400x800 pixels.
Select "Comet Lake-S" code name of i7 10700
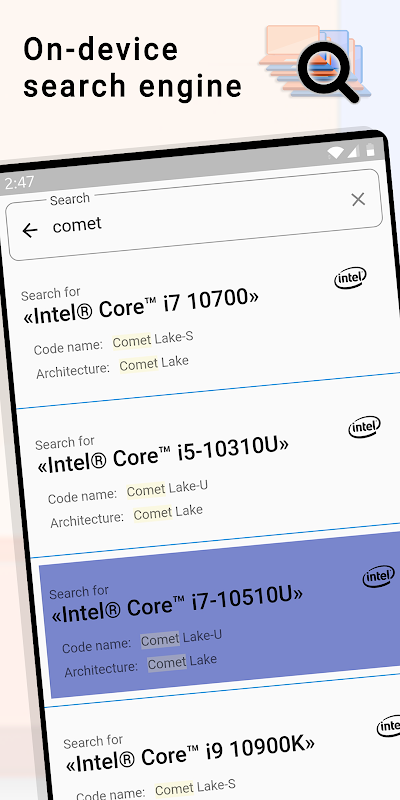click(x=153, y=340)
